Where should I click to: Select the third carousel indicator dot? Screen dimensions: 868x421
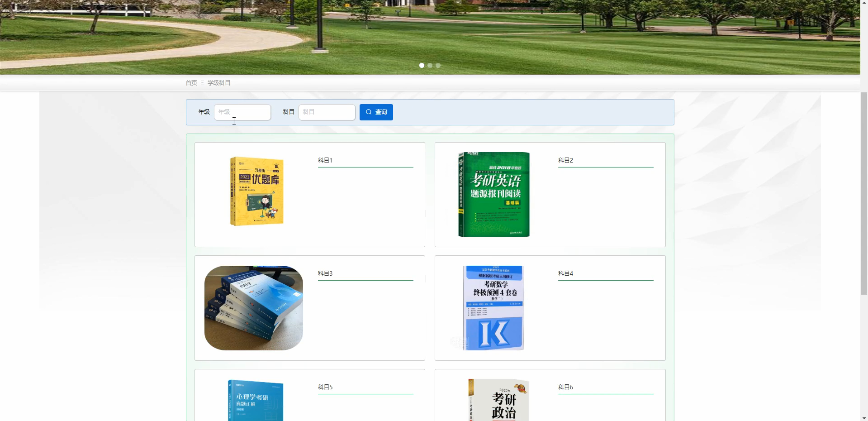point(438,66)
